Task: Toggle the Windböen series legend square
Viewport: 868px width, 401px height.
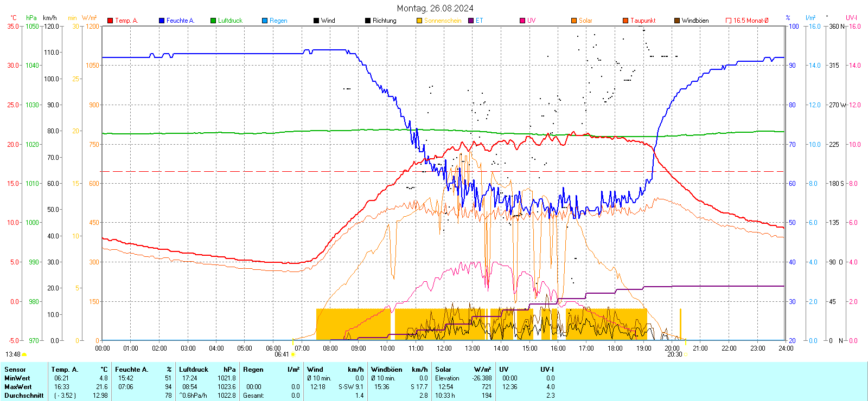Action: click(x=677, y=21)
